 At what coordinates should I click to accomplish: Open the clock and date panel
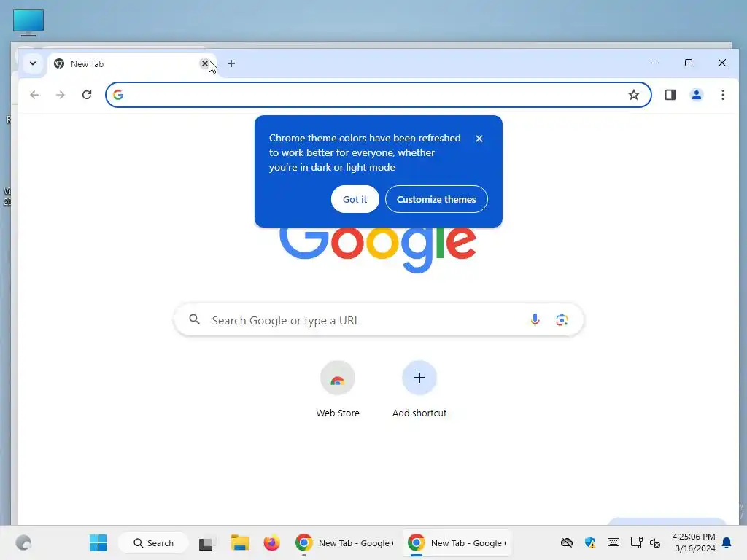(694, 542)
